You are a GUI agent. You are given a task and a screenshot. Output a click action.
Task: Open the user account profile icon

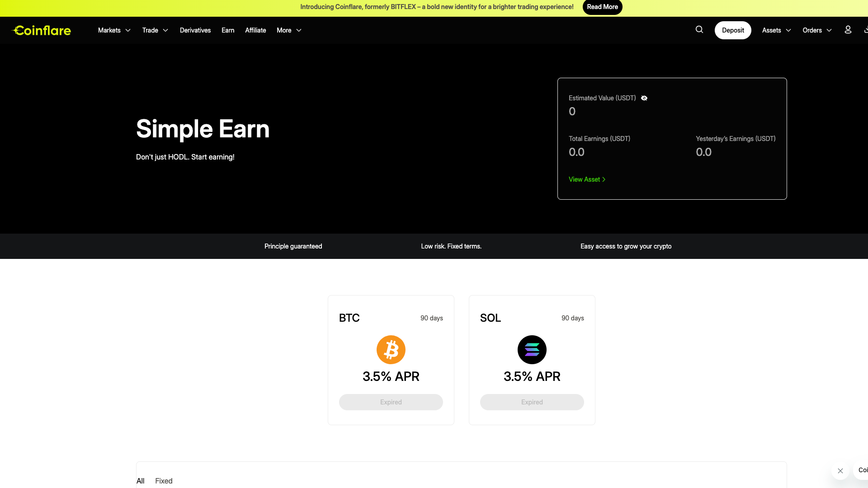[x=848, y=30]
